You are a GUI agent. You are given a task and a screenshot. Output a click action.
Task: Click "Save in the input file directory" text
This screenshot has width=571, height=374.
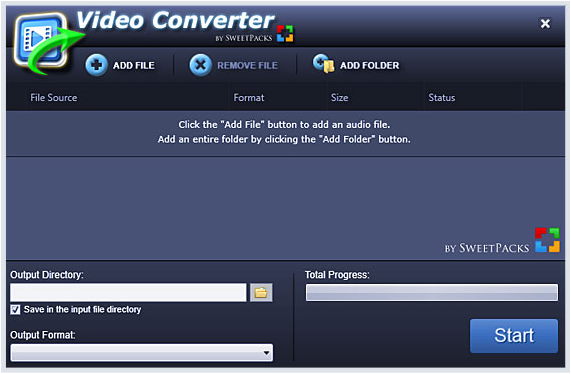point(82,310)
